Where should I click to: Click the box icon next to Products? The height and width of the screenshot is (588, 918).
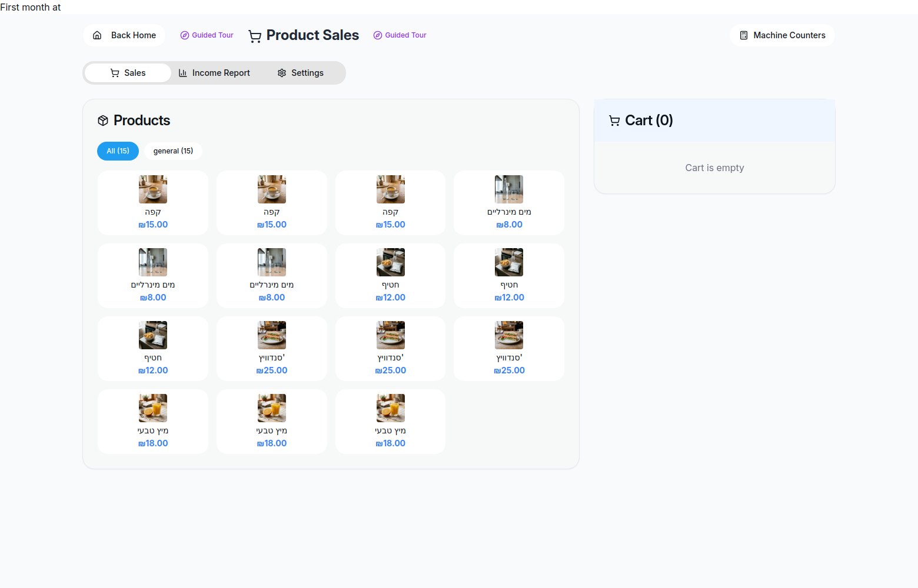click(103, 121)
